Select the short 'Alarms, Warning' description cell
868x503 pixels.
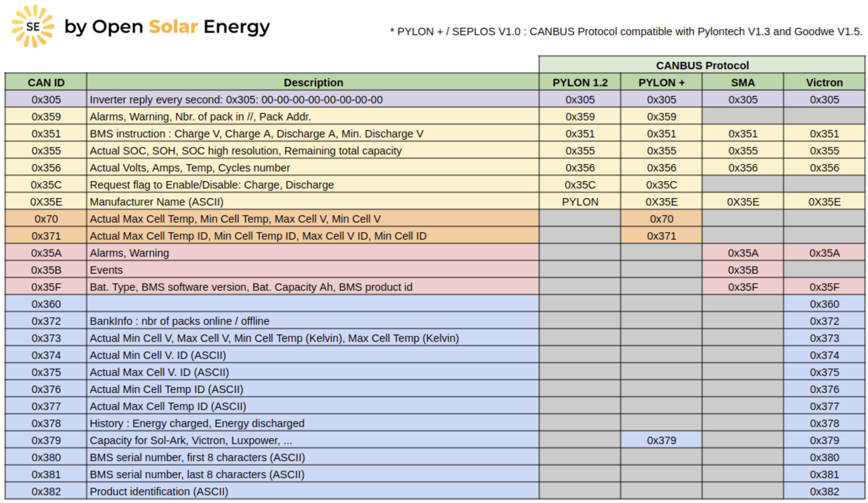click(313, 253)
